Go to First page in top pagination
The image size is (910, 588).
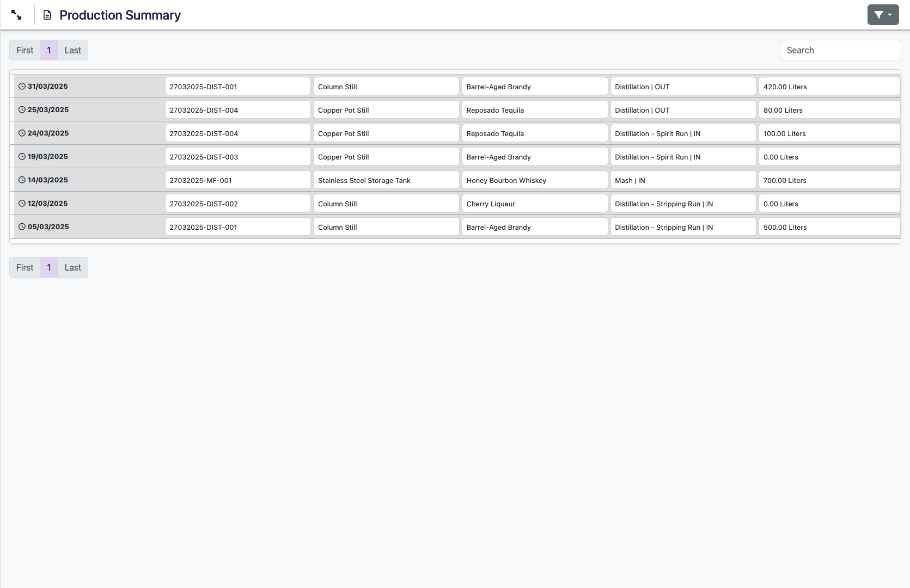pyautogui.click(x=25, y=50)
